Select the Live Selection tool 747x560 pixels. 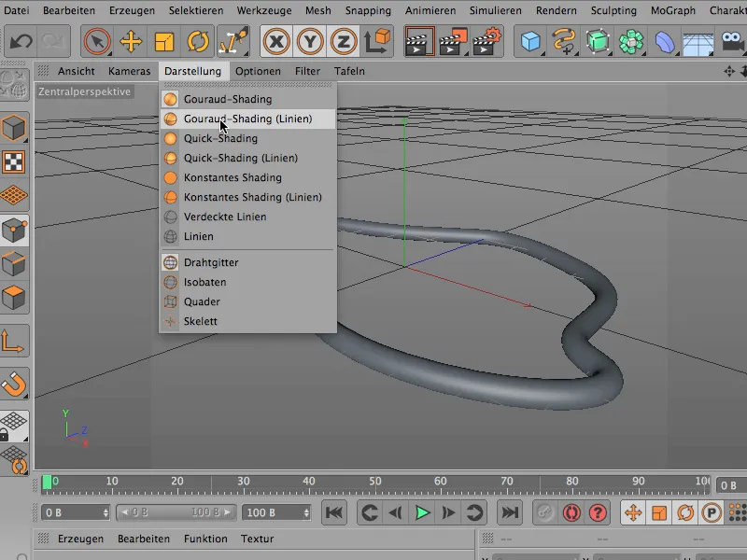pyautogui.click(x=97, y=41)
